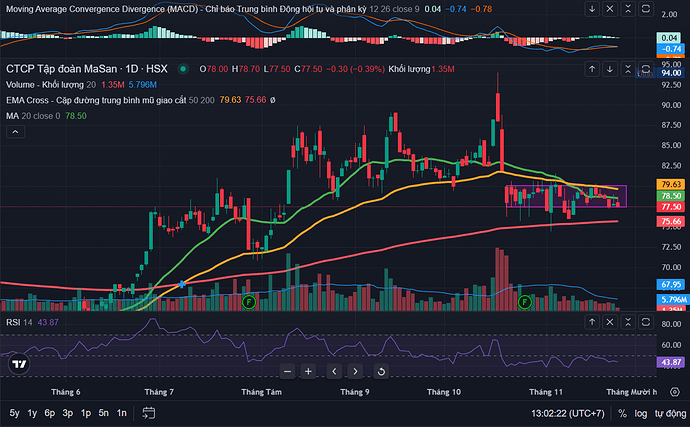Screen dimensions: 690x427
Task: Toggle the 'tự động' auto scale
Action: tap(668, 413)
